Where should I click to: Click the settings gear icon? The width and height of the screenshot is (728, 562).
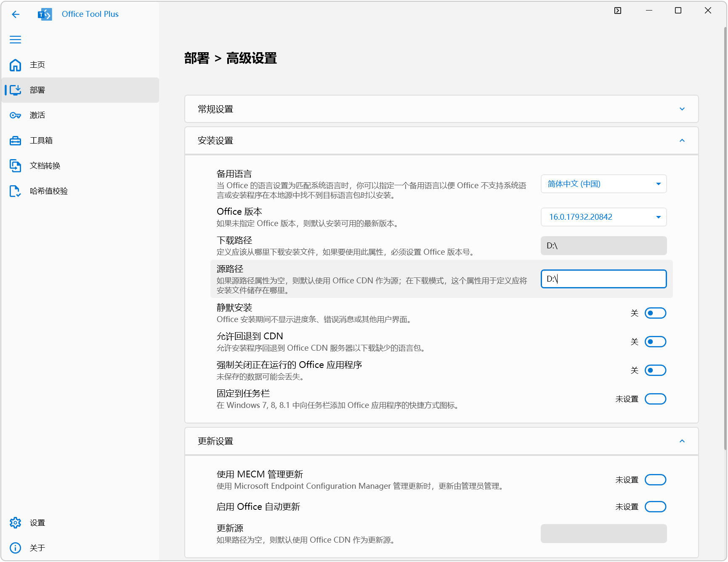point(16,523)
